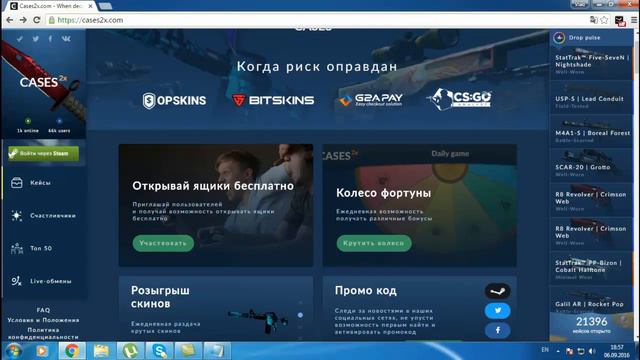Click the Топ 50 podium icon
640x360 pixels.
tap(17, 248)
